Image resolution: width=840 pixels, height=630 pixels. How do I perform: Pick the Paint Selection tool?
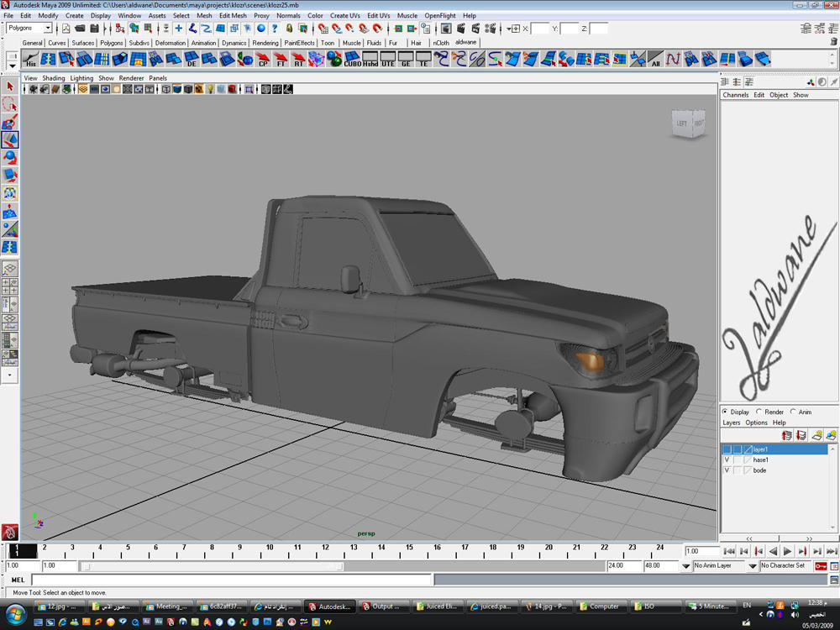point(9,122)
